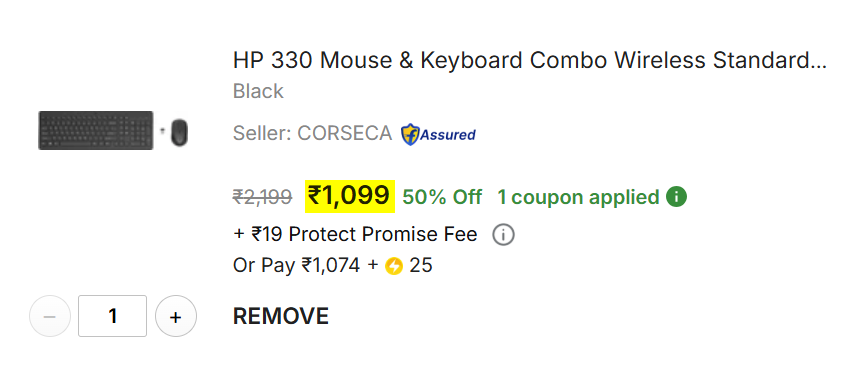Click the struck-through ₹2,199 price
Image resolution: width=844 pixels, height=366 pixels.
click(262, 197)
